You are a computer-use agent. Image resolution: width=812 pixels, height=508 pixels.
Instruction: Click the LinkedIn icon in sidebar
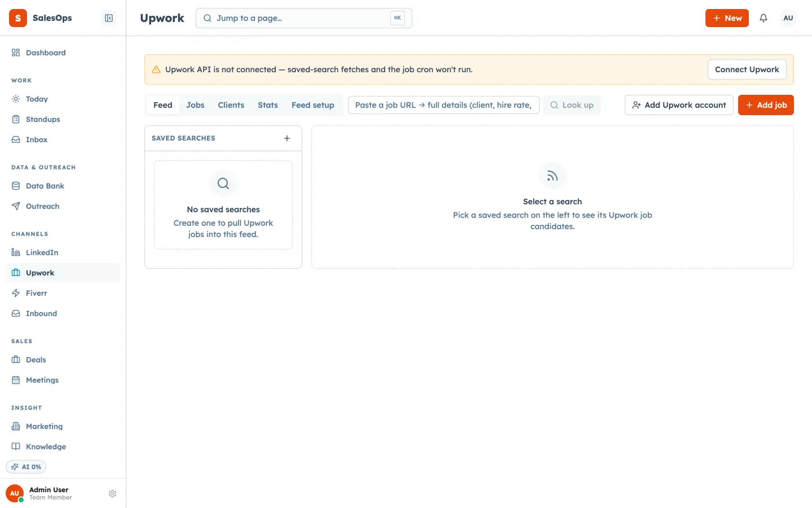tap(16, 252)
